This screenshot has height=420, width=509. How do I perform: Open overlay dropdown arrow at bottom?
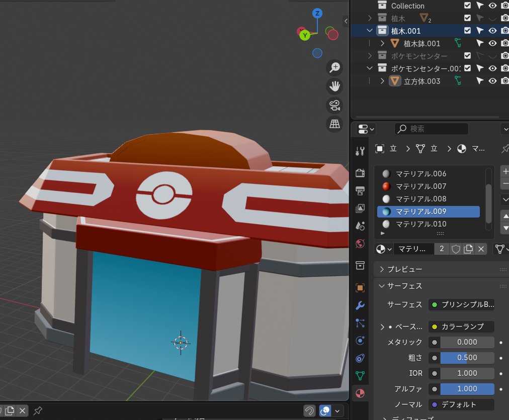(x=337, y=411)
